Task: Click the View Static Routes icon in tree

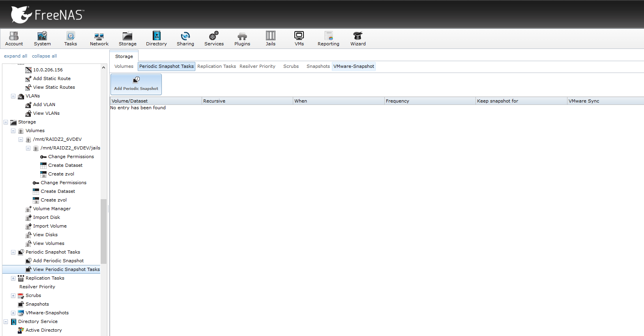Action: click(x=28, y=87)
